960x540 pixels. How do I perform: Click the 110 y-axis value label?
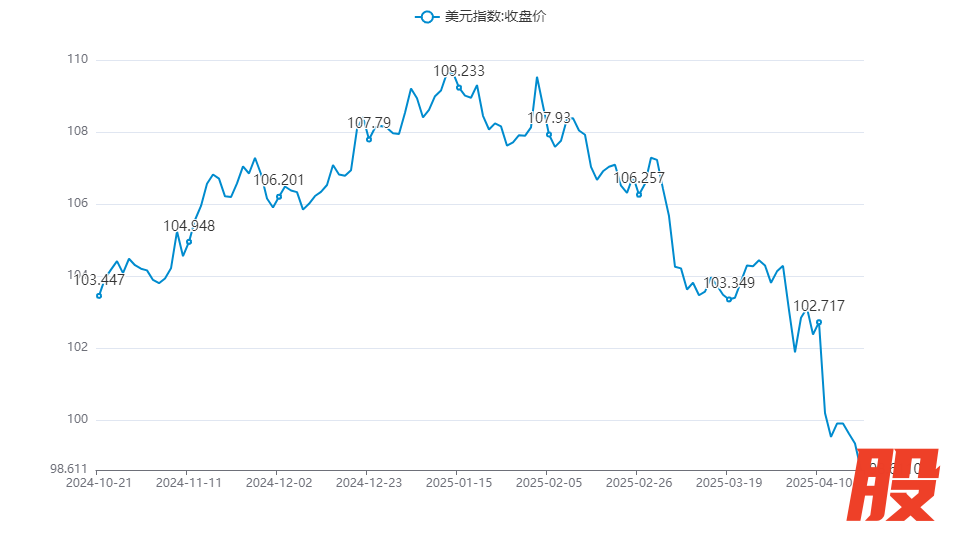coord(78,60)
